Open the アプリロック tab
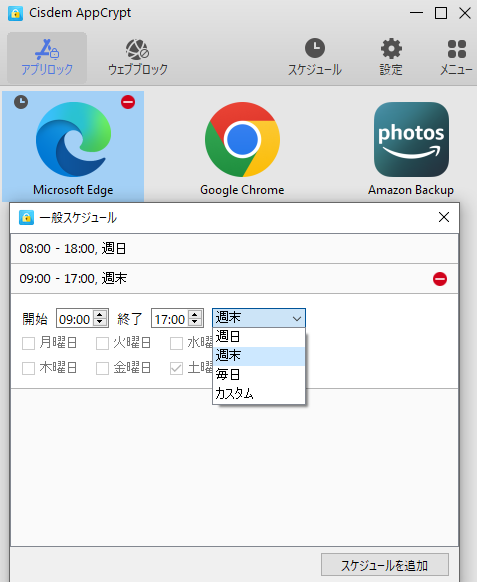Screen dimensions: 477x582 coord(47,58)
